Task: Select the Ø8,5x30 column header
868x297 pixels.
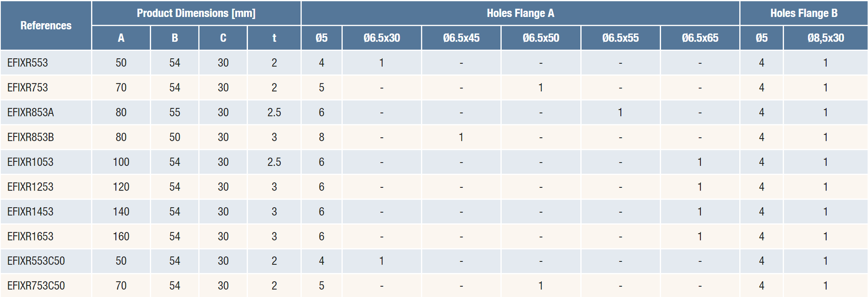Action: coord(825,38)
